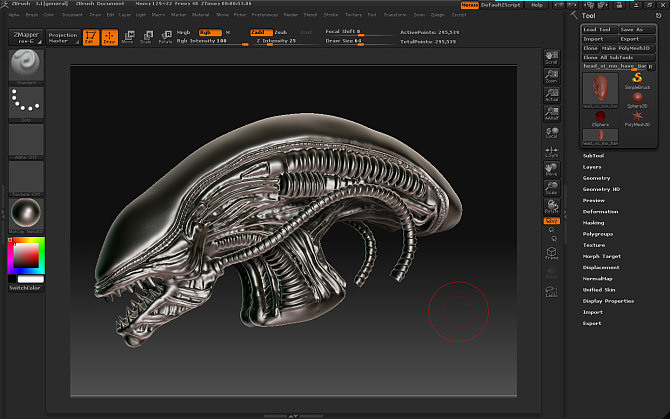Click the Scroll canvas icon
The height and width of the screenshot is (419, 670).
click(552, 57)
